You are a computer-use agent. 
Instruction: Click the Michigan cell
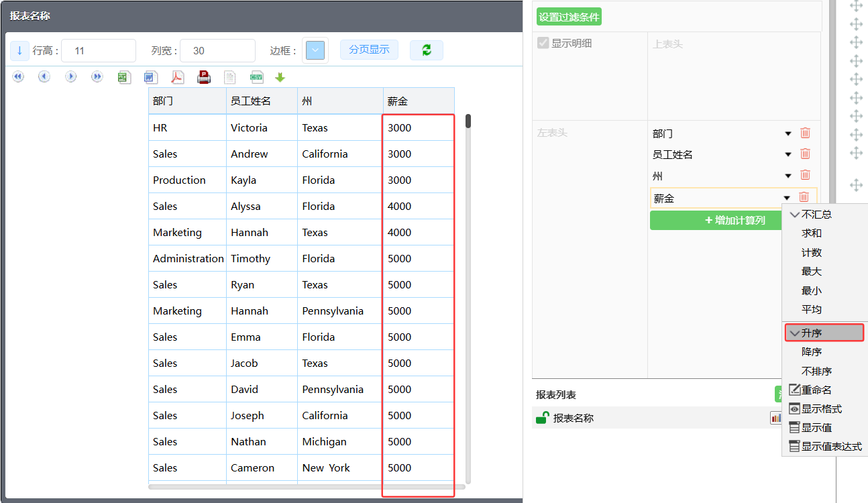340,441
